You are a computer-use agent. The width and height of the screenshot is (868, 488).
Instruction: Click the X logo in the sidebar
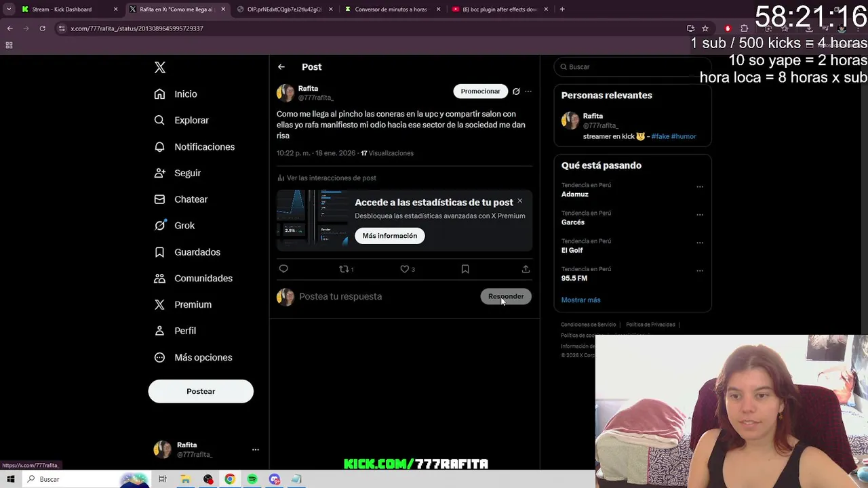[160, 67]
